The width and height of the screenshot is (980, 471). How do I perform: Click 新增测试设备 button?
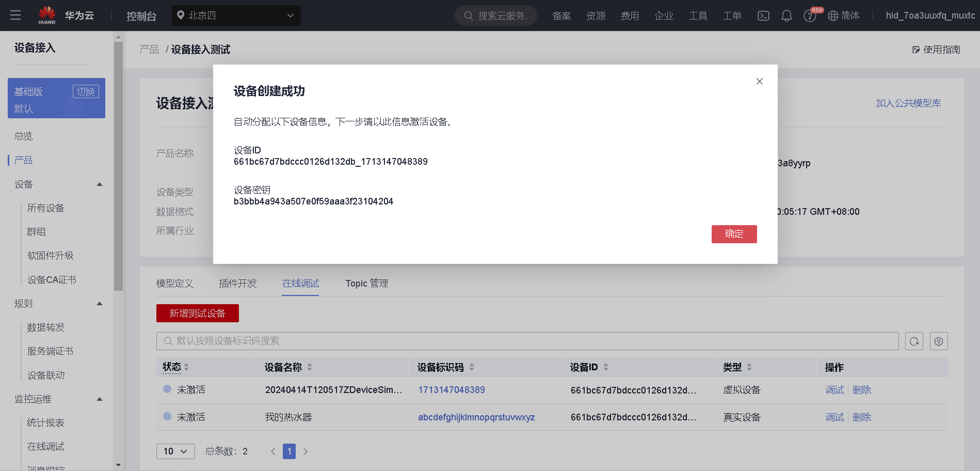pos(198,313)
